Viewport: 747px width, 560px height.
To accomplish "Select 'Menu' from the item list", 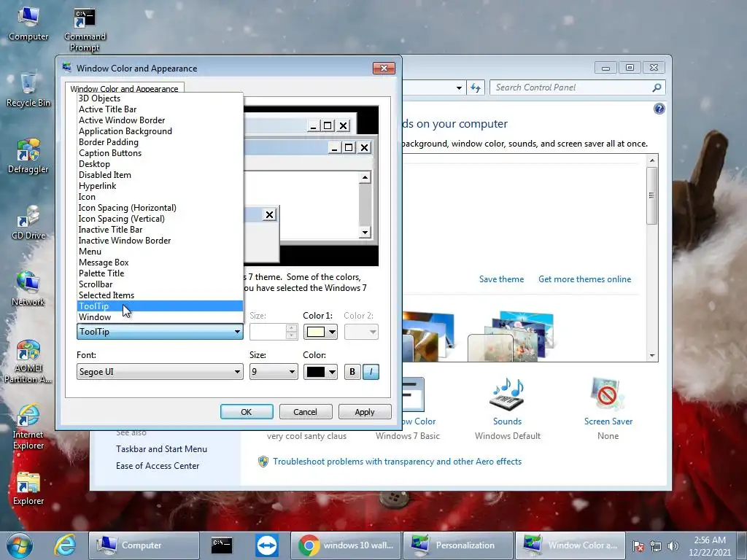I will [160, 252].
